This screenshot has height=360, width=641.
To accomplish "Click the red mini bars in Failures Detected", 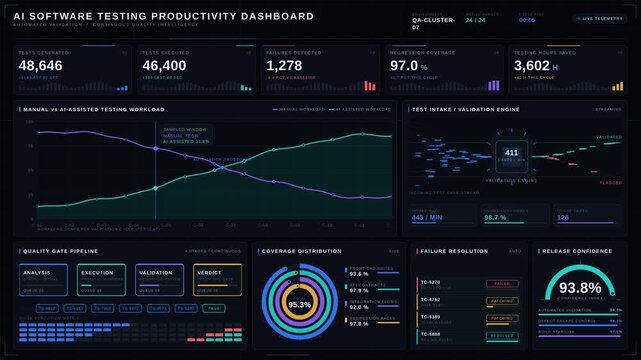I will [370, 86].
